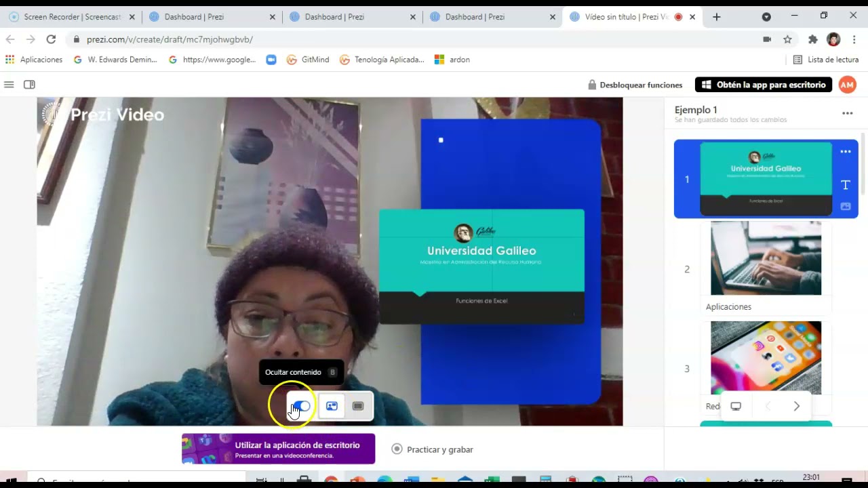Open the Ejemplo 1 presentation options menu
The width and height of the screenshot is (868, 488).
pyautogui.click(x=847, y=113)
